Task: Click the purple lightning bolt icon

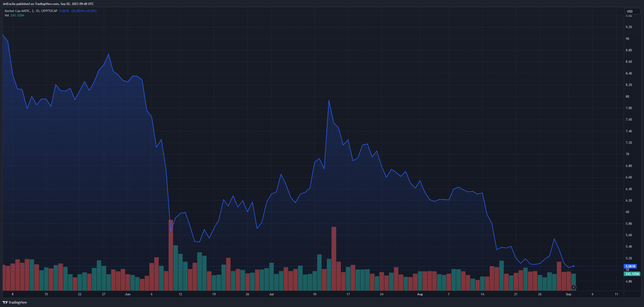Action: coord(573,287)
